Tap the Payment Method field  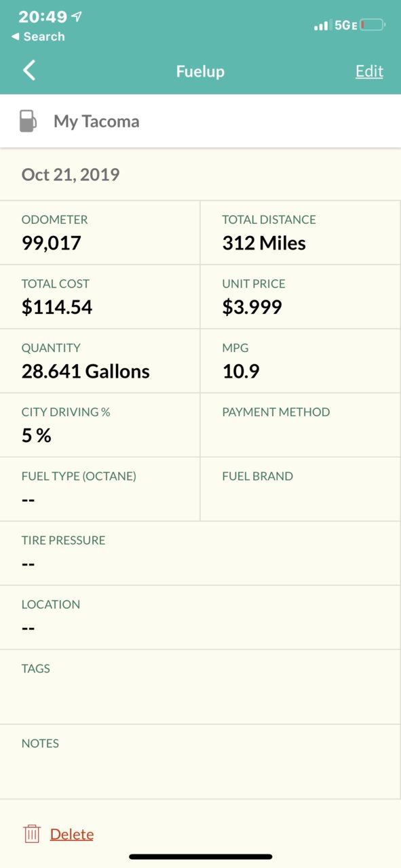[x=301, y=425]
